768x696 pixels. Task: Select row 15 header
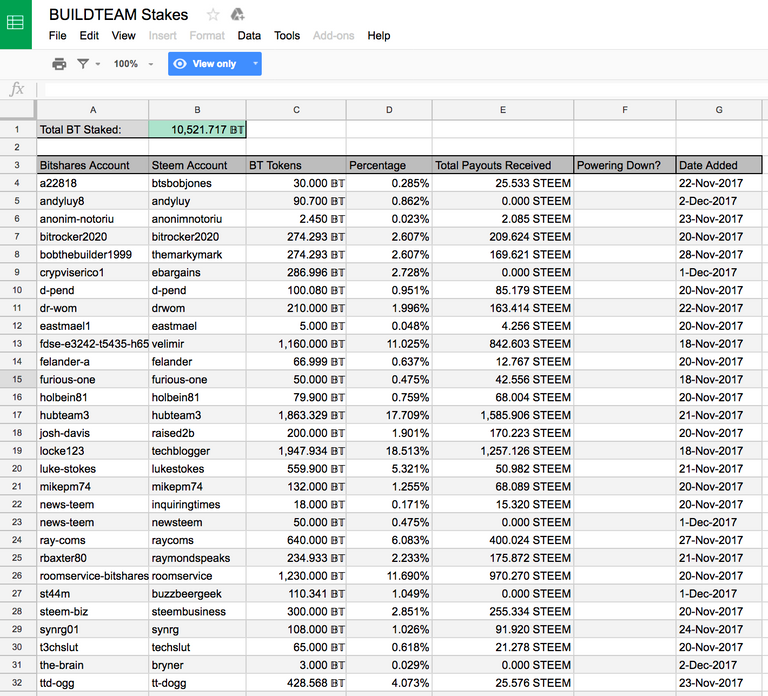pyautogui.click(x=18, y=379)
